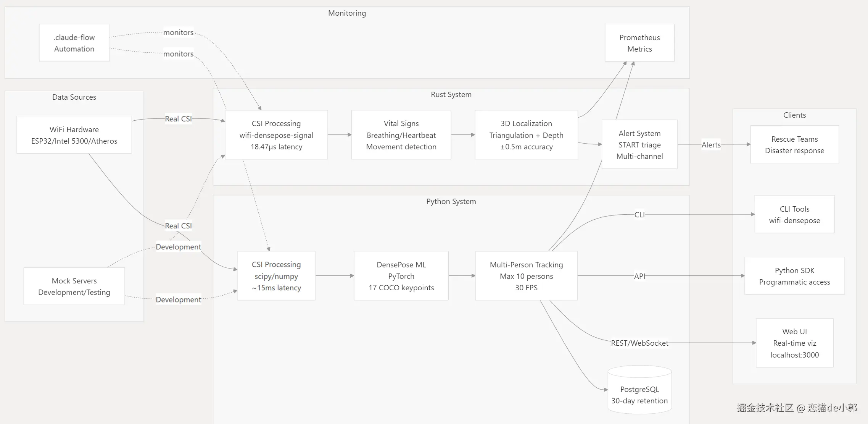
Task: Select the CSI Processing scipy/numpy node
Action: [x=276, y=276]
